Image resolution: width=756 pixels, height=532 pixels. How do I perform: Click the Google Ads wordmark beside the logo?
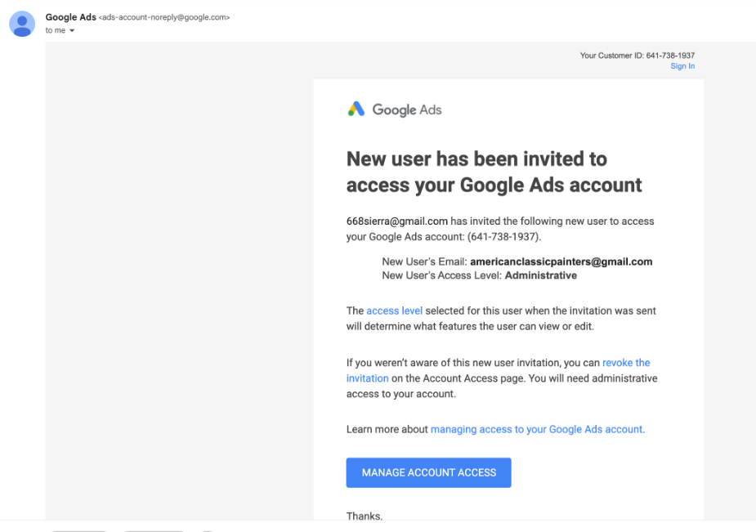407,110
